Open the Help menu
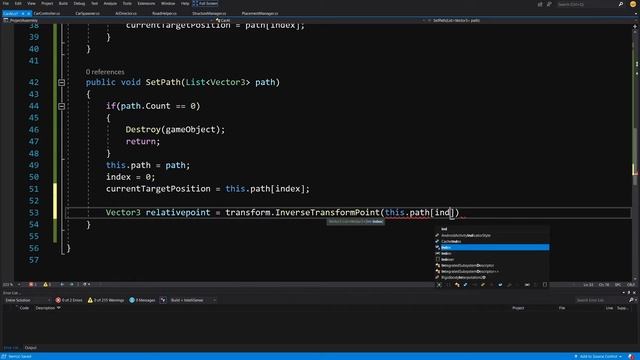Viewport: 640px width, 360px height. (185, 3)
